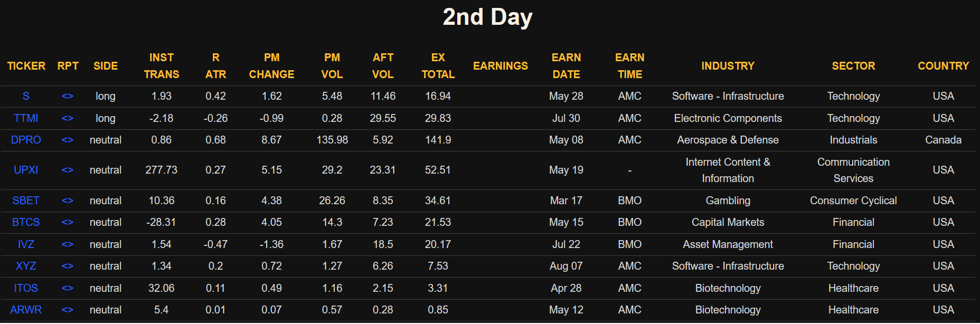
Task: Open the report icon for IVZ
Action: click(x=68, y=244)
